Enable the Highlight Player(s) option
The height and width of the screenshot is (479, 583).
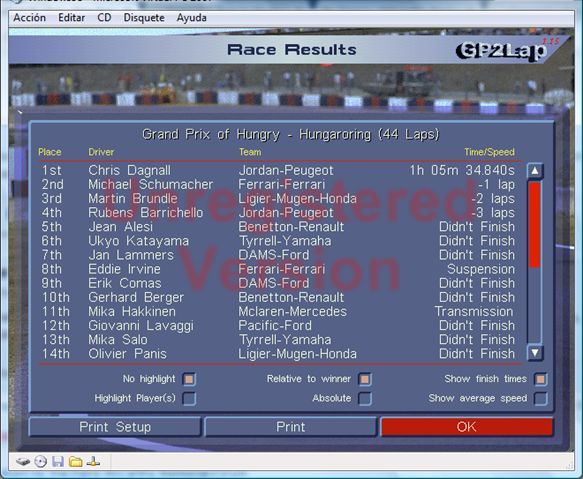pos(189,398)
